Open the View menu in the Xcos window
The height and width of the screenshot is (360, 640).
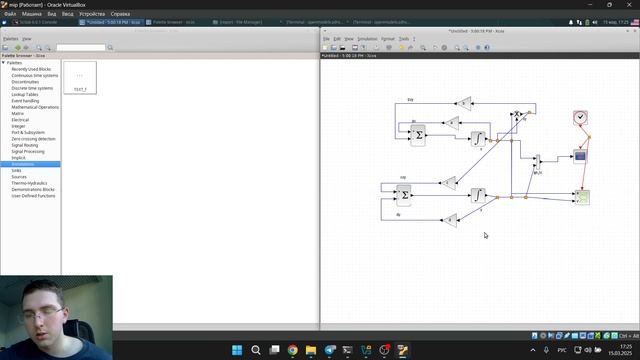(349, 39)
